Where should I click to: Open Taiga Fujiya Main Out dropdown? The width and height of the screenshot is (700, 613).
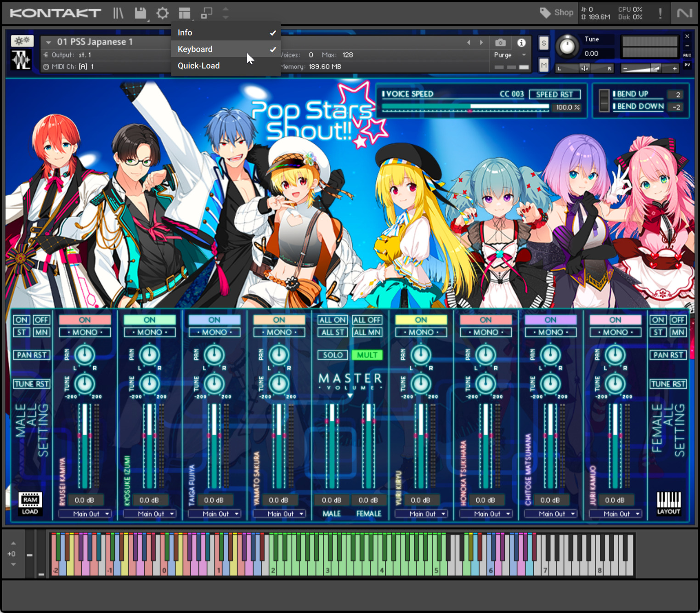[x=215, y=514]
